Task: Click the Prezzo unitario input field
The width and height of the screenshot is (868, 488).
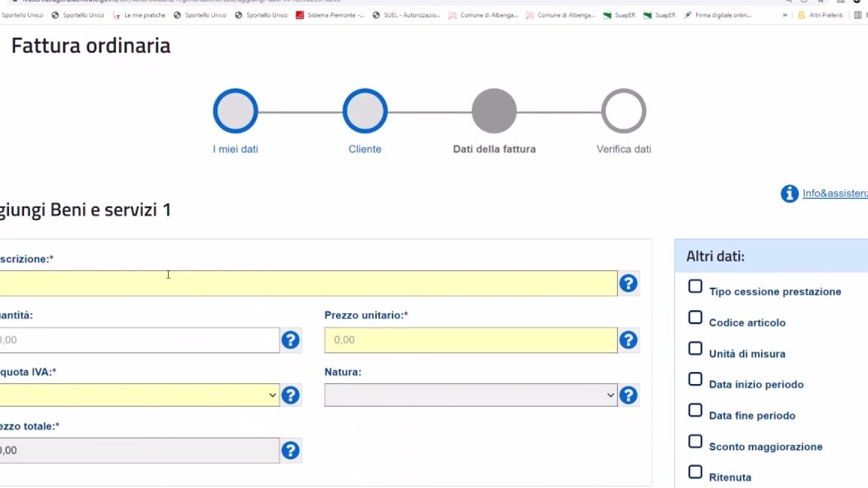Action: (470, 340)
